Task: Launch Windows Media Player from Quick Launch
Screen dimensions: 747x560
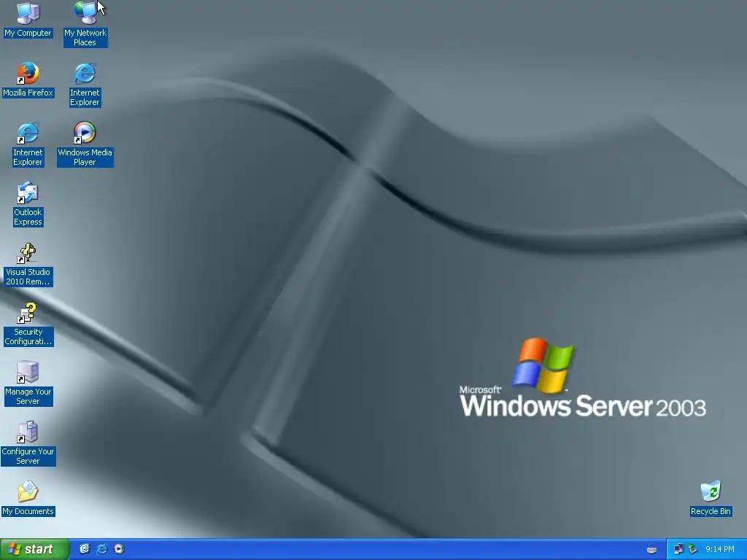Action: coord(119,549)
